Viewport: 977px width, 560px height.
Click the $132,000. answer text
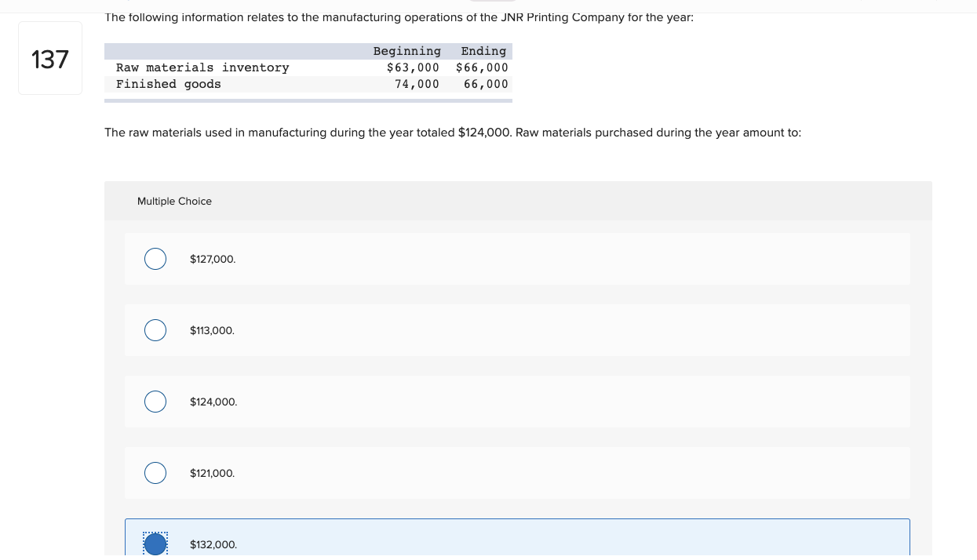[x=213, y=544]
